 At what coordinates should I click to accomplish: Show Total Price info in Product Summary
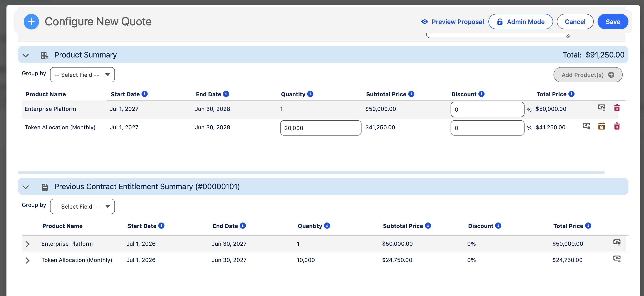571,94
